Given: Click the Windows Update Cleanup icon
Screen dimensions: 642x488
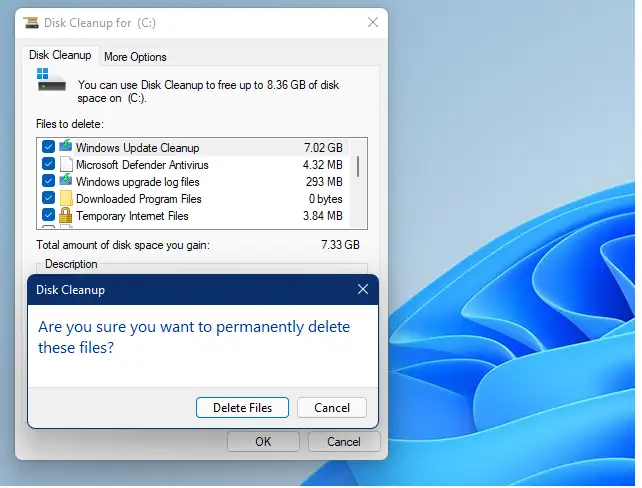Looking at the screenshot, I should 66,146.
